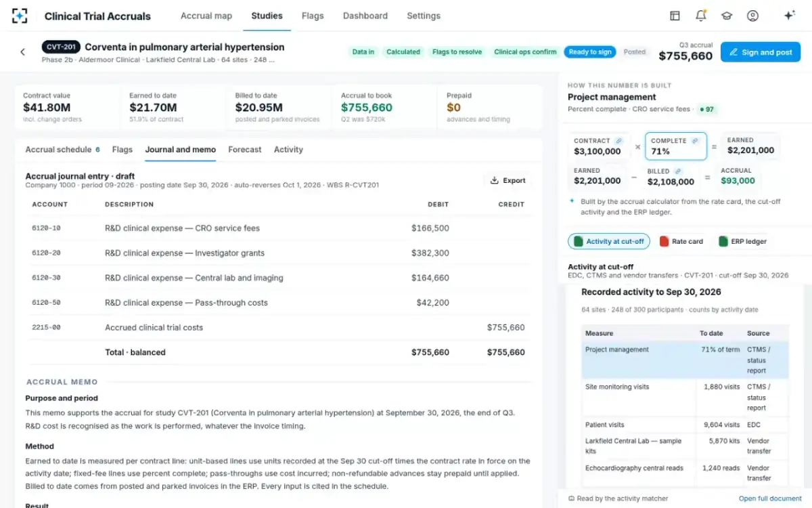Open Settings in top navigation
The width and height of the screenshot is (812, 508).
click(424, 16)
